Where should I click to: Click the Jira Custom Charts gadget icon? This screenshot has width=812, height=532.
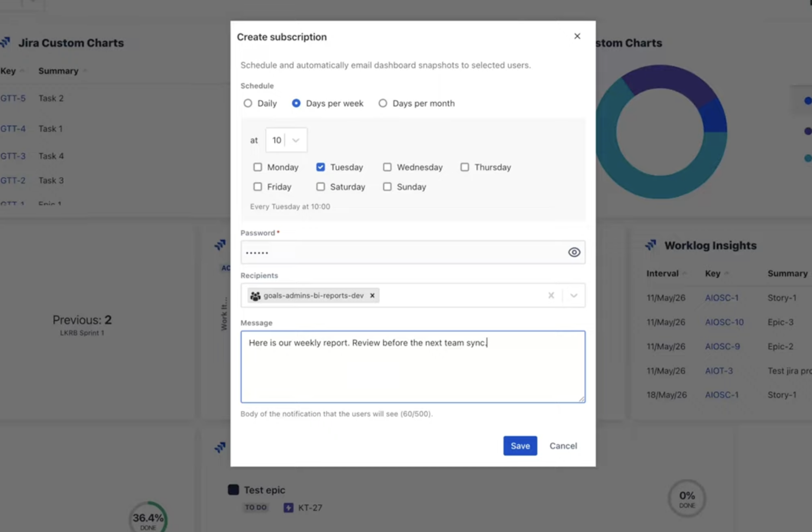coord(5,42)
